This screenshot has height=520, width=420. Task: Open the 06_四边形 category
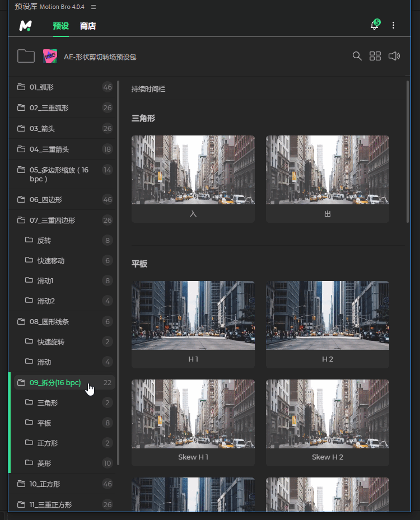click(62, 200)
